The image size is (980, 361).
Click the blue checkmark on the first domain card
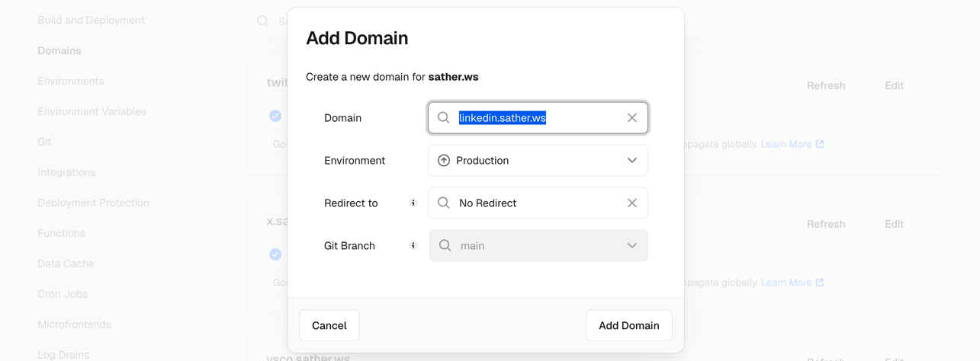pos(275,116)
